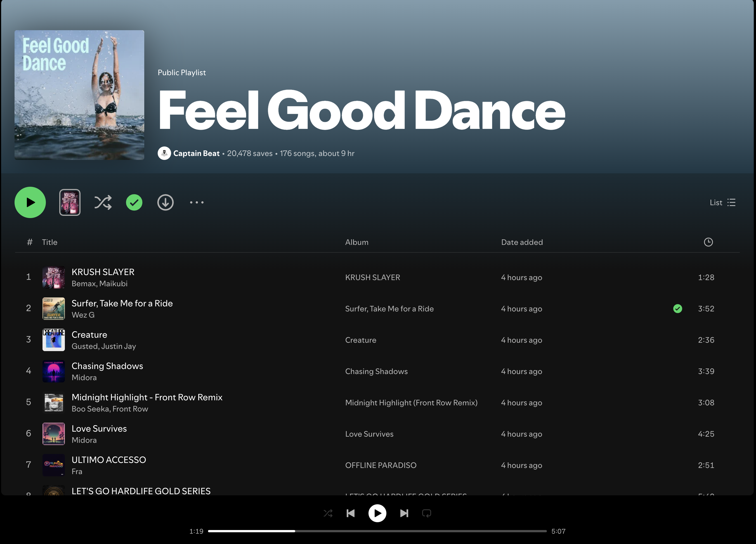The image size is (756, 544).
Task: Toggle shuffle in the bottom player bar
Action: coord(328,513)
